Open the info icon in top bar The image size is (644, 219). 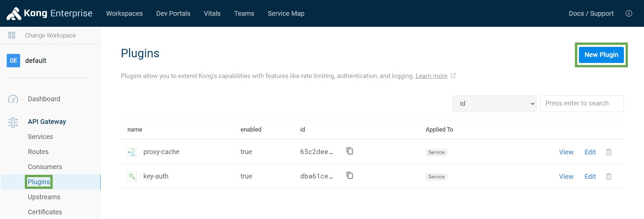click(629, 13)
